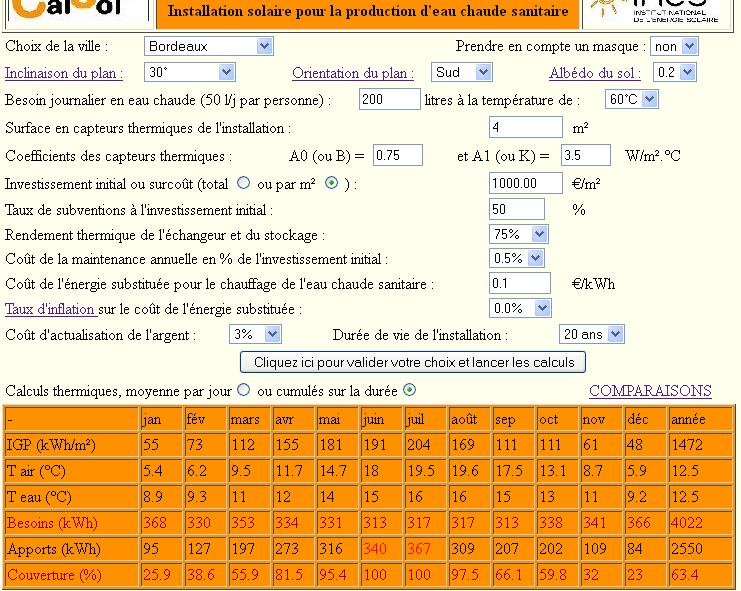Click the 'août' column header

click(468, 419)
